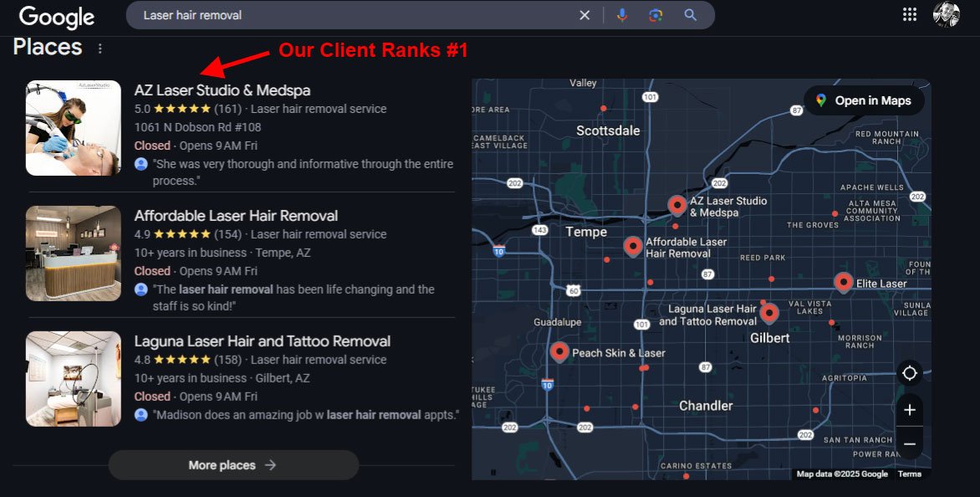
Task: Zoom out on the map
Action: 910,443
